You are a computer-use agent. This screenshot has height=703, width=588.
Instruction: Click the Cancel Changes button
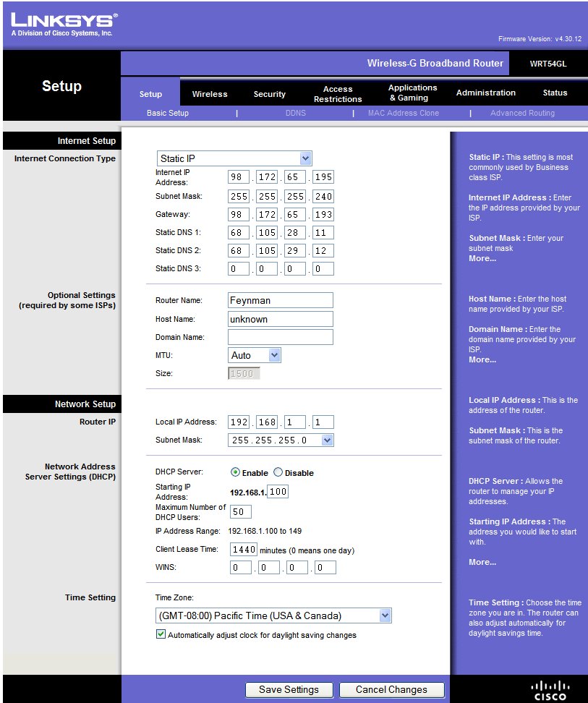[391, 689]
